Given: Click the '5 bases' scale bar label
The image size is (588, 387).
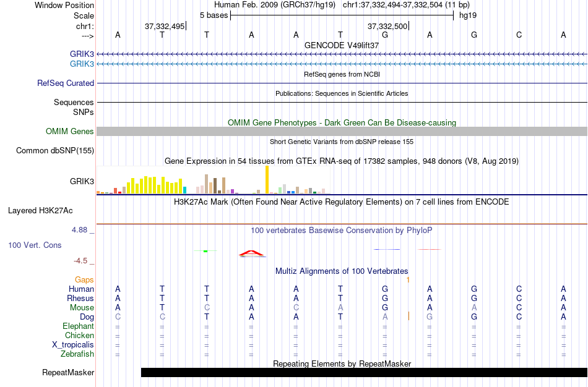Looking at the screenshot, I should click(214, 15).
